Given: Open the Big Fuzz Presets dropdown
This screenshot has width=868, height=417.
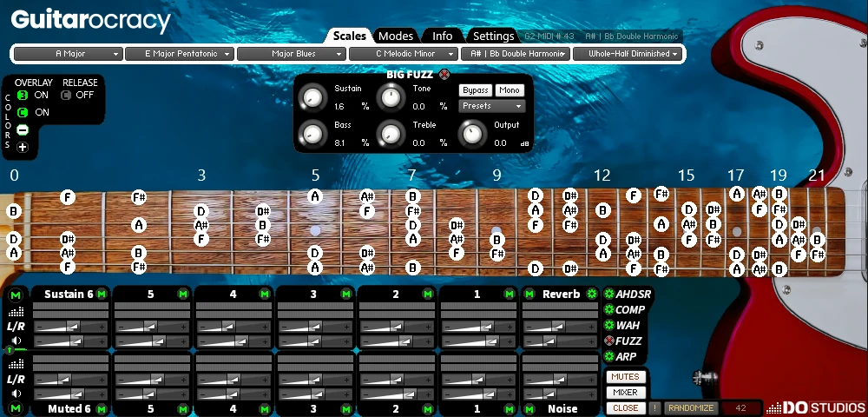Looking at the screenshot, I should (x=491, y=106).
